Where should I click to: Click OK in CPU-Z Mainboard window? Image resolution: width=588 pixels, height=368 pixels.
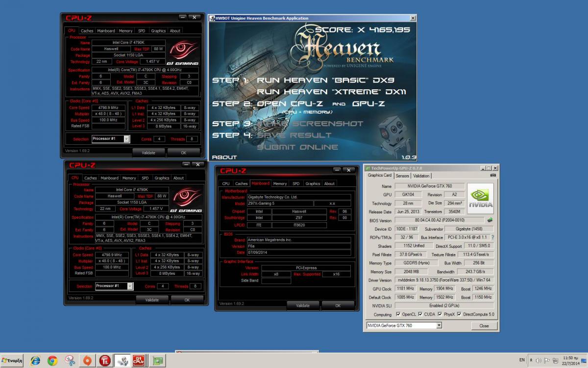(338, 306)
